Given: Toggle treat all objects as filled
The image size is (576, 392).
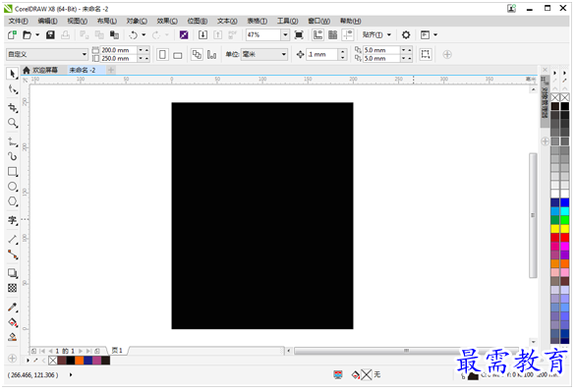Looking at the screenshot, I should pyautogui.click(x=426, y=54).
